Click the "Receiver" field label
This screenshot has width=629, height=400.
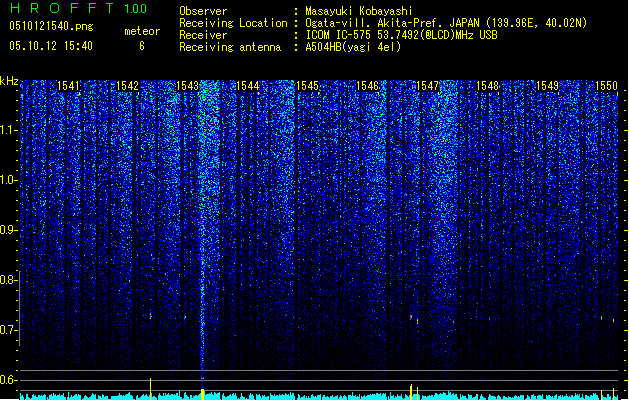(x=203, y=35)
